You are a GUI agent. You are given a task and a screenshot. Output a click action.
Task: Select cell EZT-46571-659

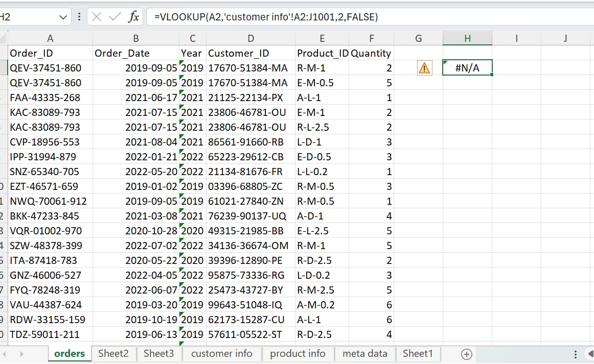tap(50, 186)
